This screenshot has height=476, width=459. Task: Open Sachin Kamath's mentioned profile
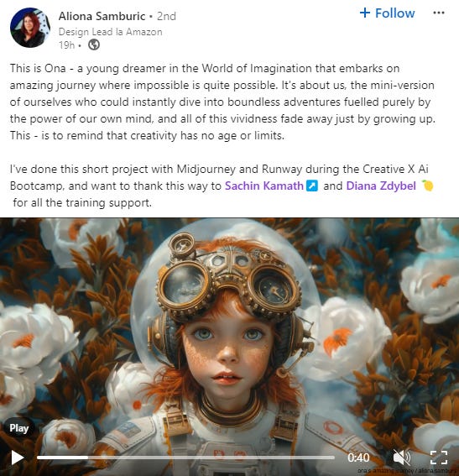[x=264, y=186]
